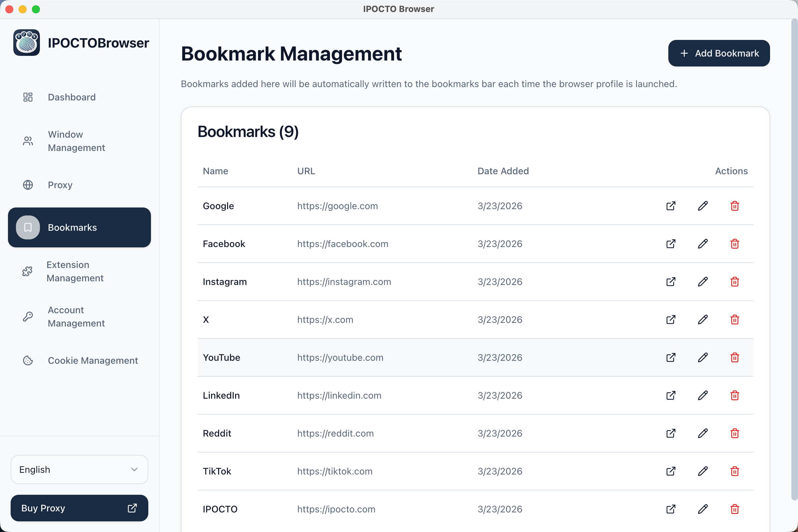Edit the Google bookmark
The width and height of the screenshot is (798, 532).
703,206
